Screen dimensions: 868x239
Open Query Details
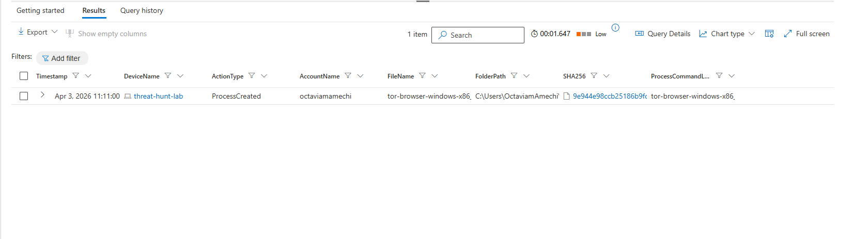(663, 34)
